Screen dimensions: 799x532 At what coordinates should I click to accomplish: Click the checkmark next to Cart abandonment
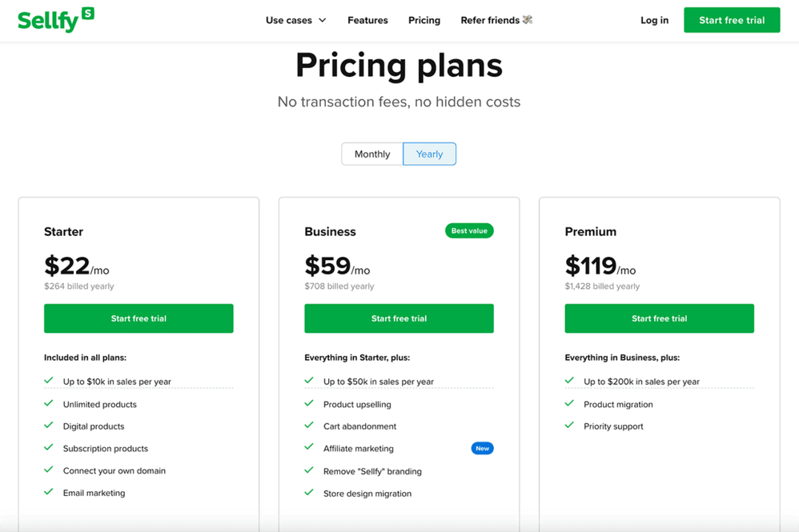[309, 426]
